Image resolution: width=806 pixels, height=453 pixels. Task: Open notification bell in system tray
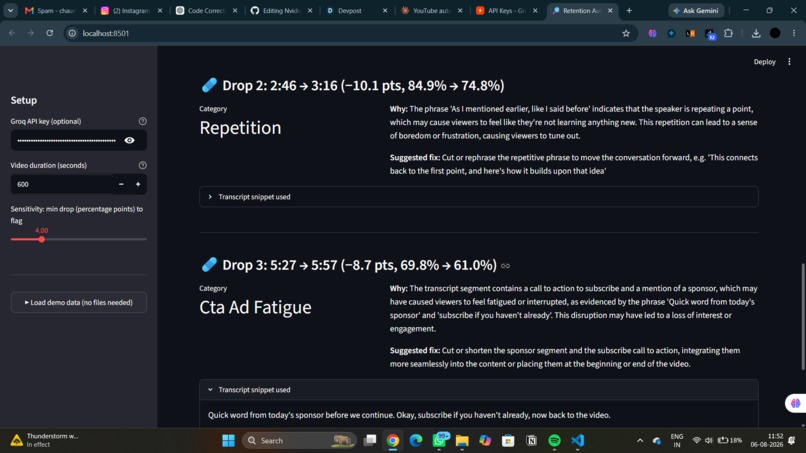click(792, 441)
